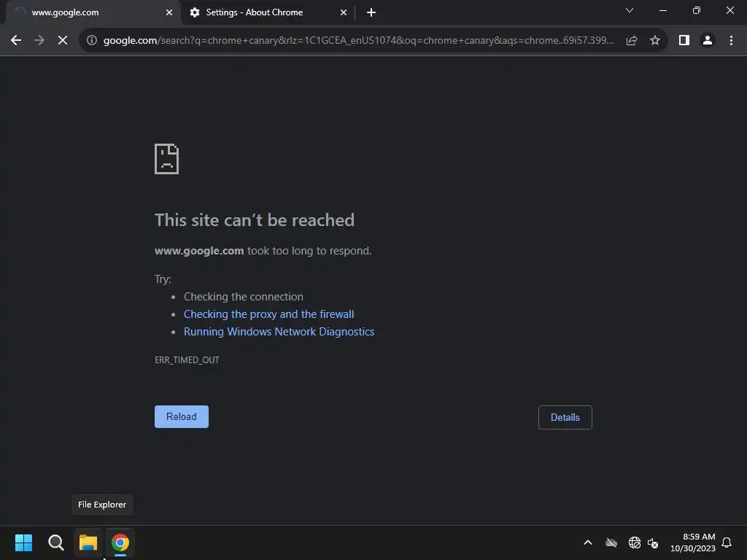The image size is (747, 560).
Task: Click the sad page error icon
Action: pos(167,159)
